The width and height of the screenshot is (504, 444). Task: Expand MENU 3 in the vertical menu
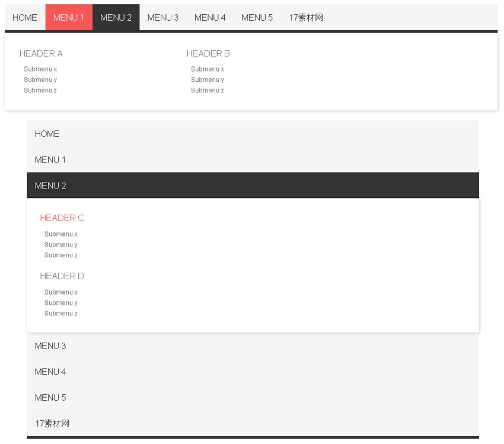pos(253,346)
